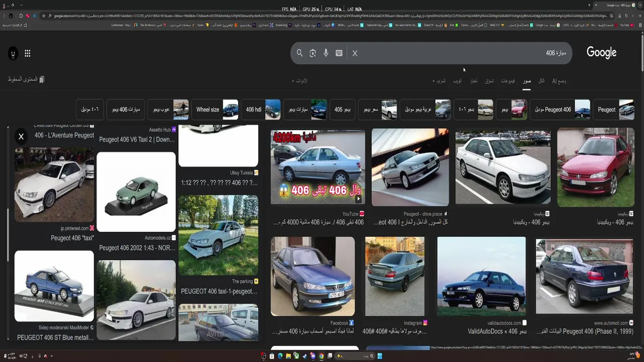Open 'PEUGEOT 406 ST Blue metall...' link
Screen dimensions: 644x362
[x=55, y=338]
